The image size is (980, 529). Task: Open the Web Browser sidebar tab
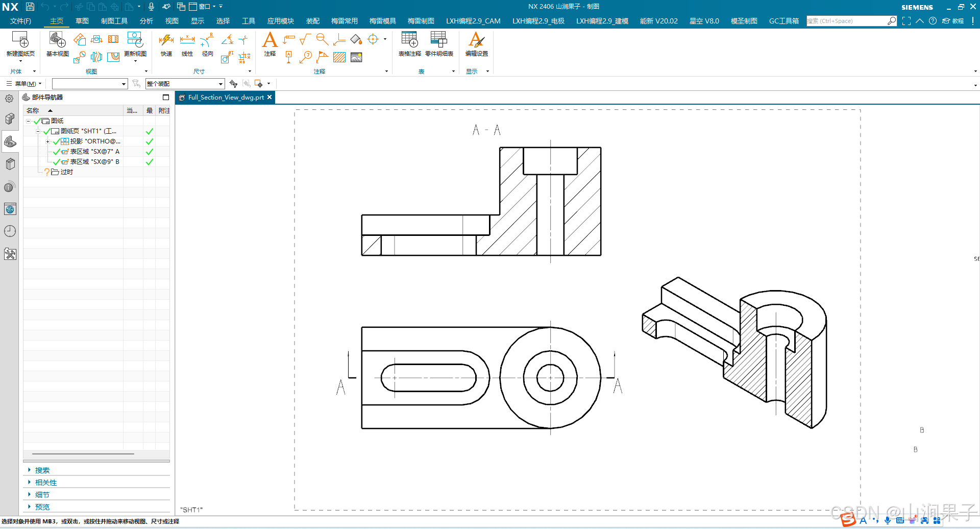pos(10,209)
